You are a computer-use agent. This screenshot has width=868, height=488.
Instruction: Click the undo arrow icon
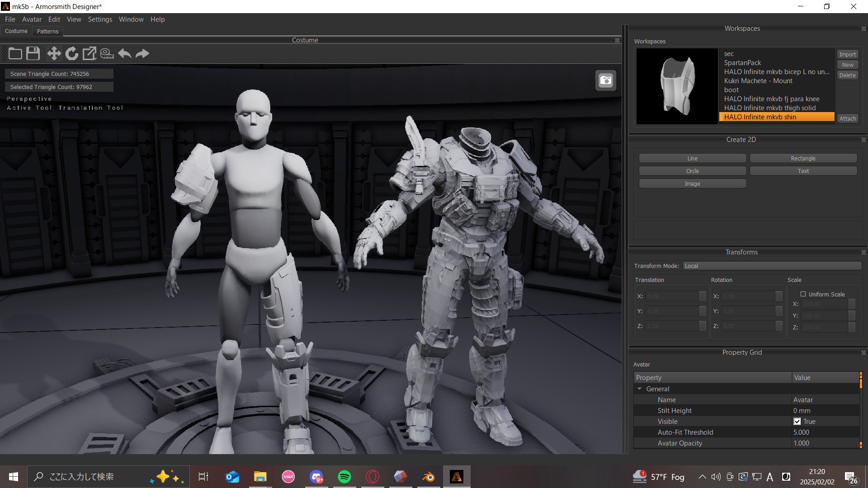[125, 54]
